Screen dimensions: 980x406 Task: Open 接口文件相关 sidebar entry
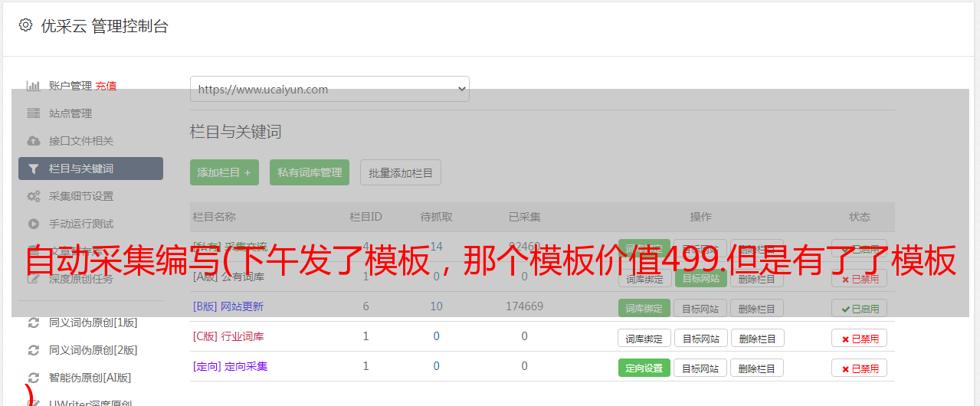pyautogui.click(x=81, y=141)
